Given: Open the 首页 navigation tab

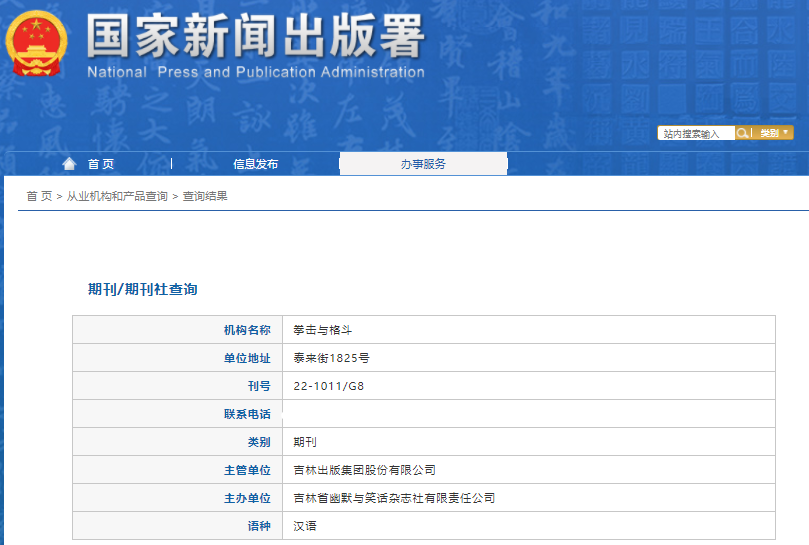Looking at the screenshot, I should click(100, 164).
